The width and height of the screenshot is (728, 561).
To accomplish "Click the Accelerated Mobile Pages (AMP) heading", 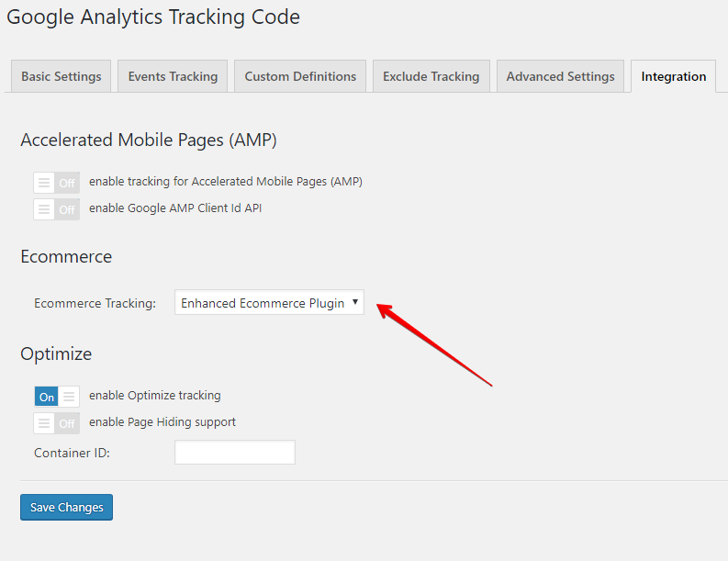I will pos(149,140).
